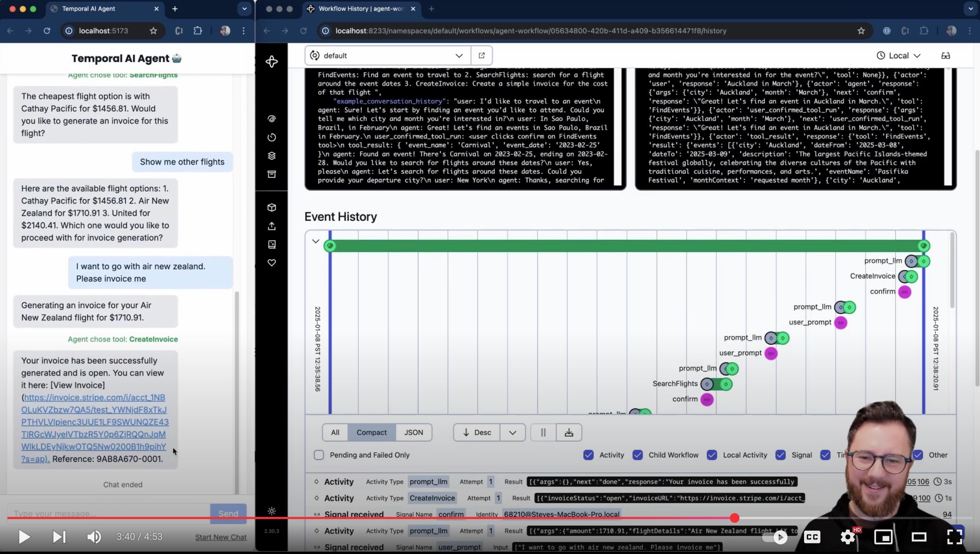Collapse the event timeline chevron
980x554 pixels.
point(316,241)
